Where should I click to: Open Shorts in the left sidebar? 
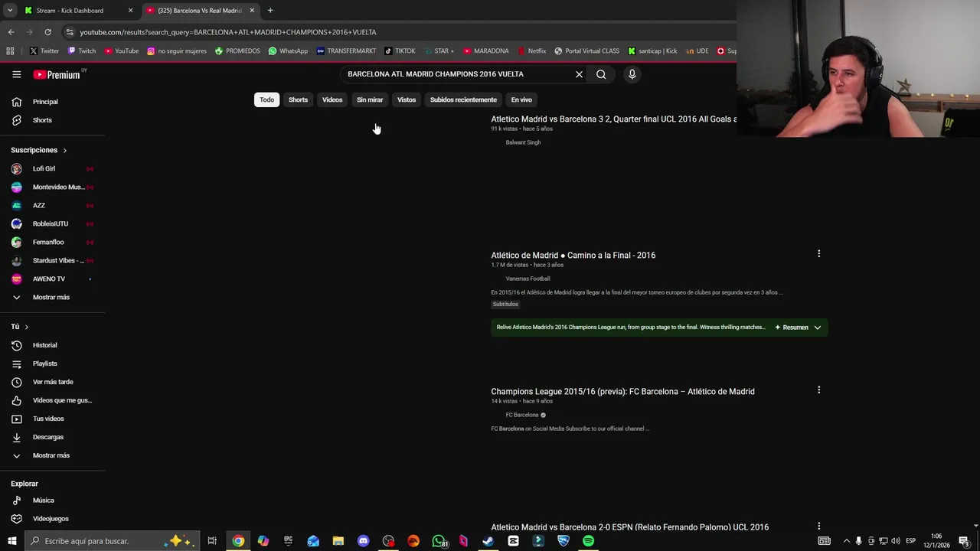tap(52, 120)
